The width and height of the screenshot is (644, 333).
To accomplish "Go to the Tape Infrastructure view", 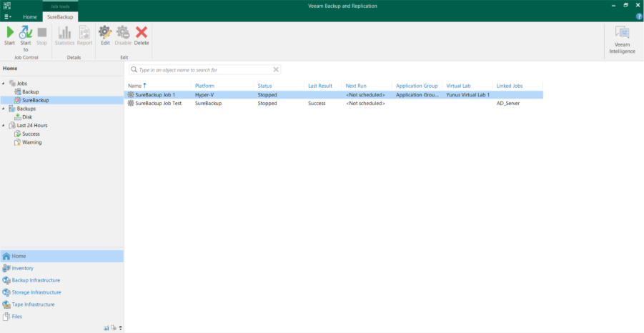I will coord(33,304).
